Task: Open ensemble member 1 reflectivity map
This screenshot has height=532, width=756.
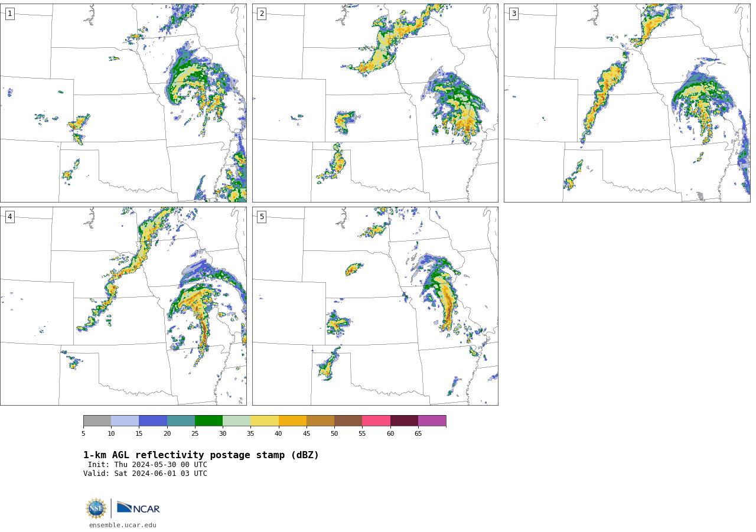Action: click(x=123, y=103)
